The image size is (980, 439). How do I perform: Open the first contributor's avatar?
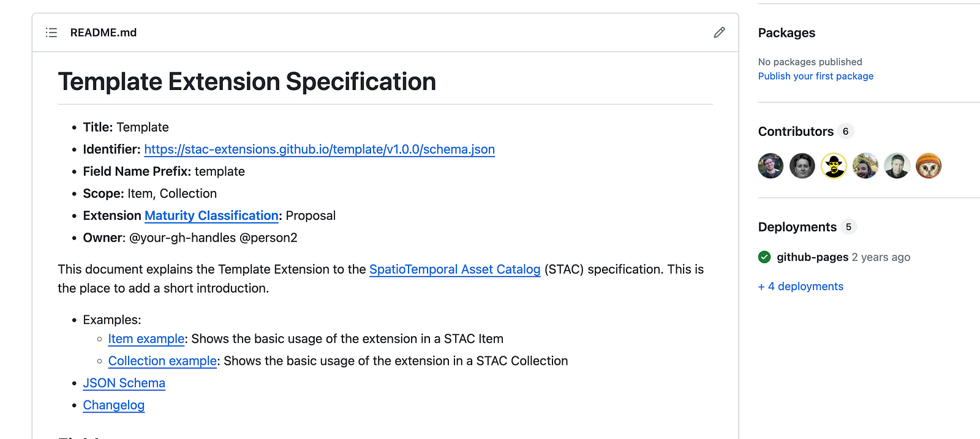pyautogui.click(x=771, y=165)
